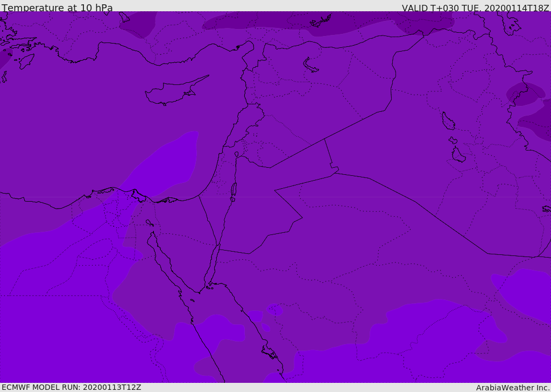The height and width of the screenshot is (392, 551).
Task: Click the 'Temperature at 10 hPa' title text
Action: point(57,8)
